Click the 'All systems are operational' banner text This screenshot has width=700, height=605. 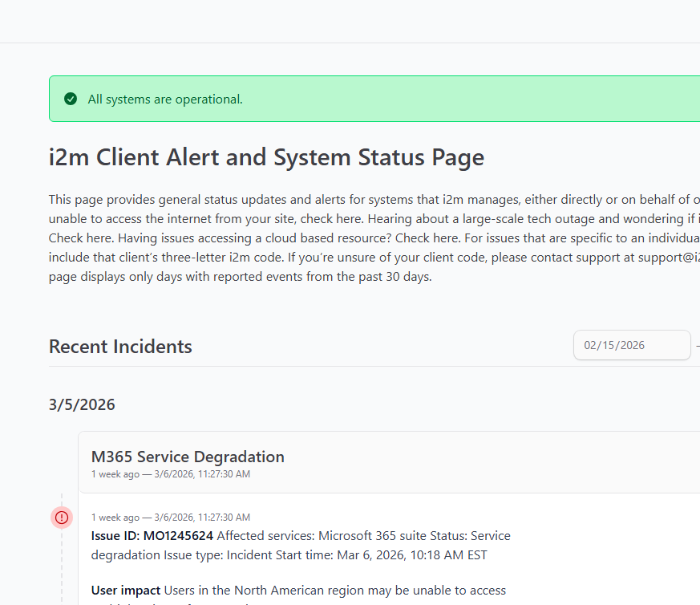point(164,99)
